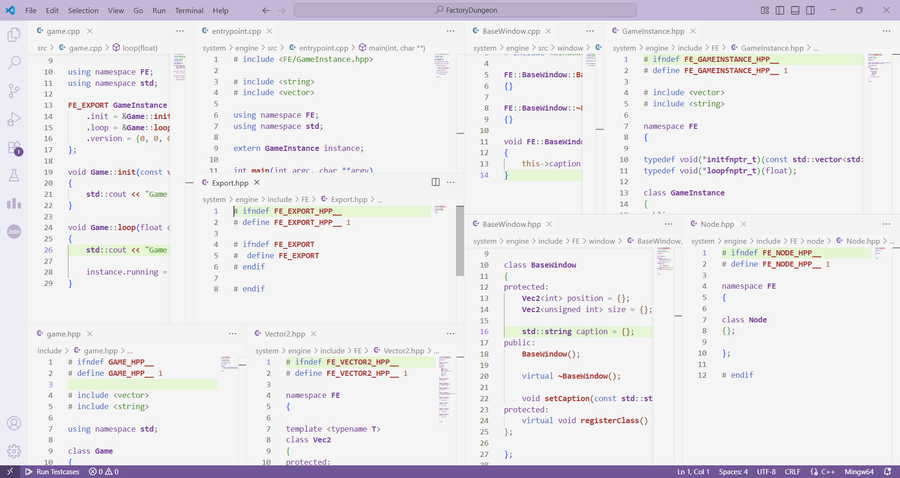Open More Actions for BaseWindow.cpp editor group

point(590,31)
